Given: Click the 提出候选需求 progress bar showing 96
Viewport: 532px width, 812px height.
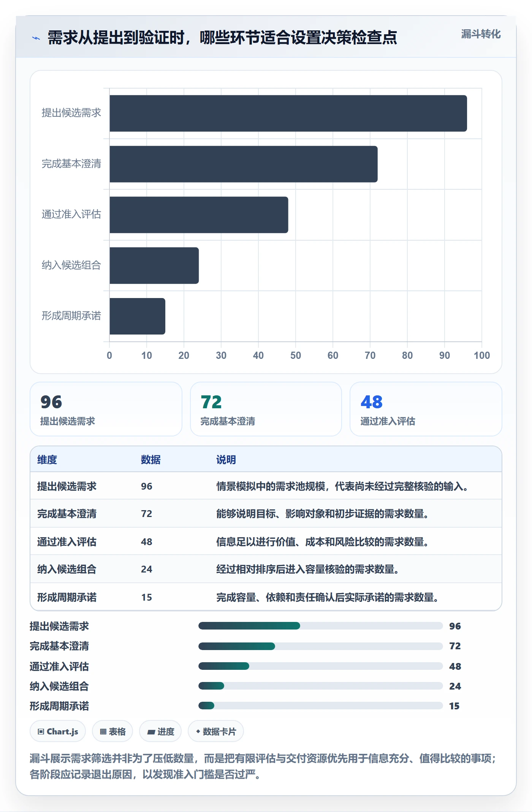Looking at the screenshot, I should click(x=321, y=626).
